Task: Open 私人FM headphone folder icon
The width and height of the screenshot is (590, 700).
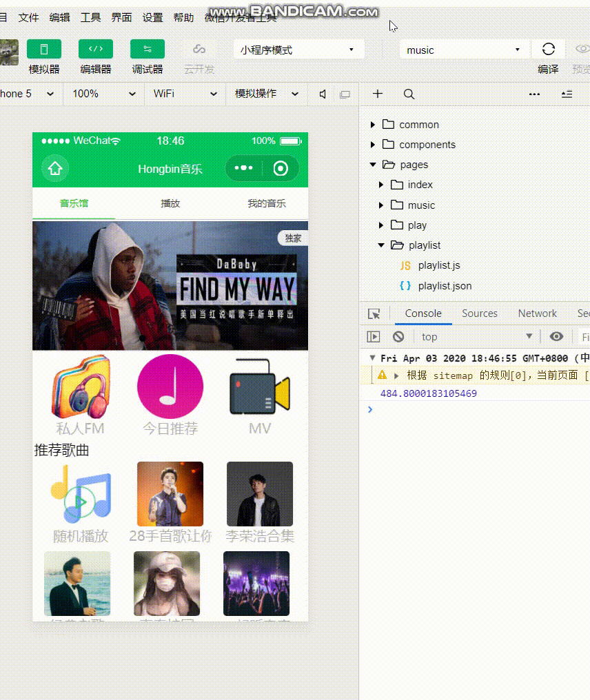Action: point(81,387)
